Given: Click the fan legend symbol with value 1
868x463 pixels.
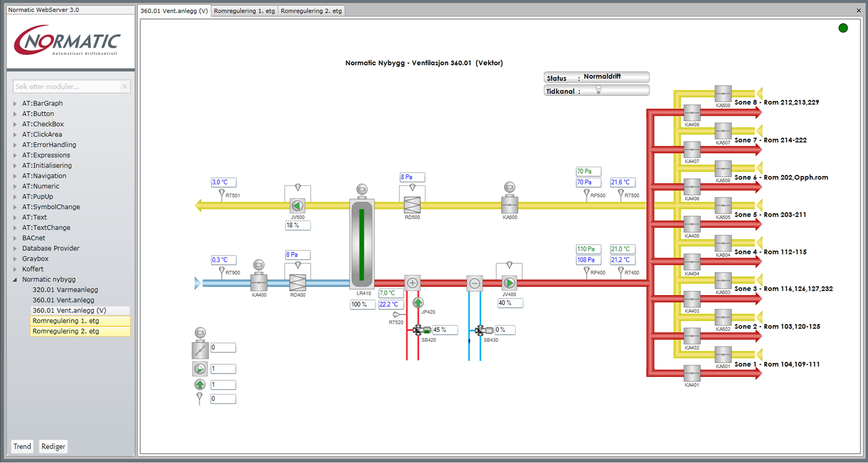Looking at the screenshot, I should pyautogui.click(x=200, y=369).
